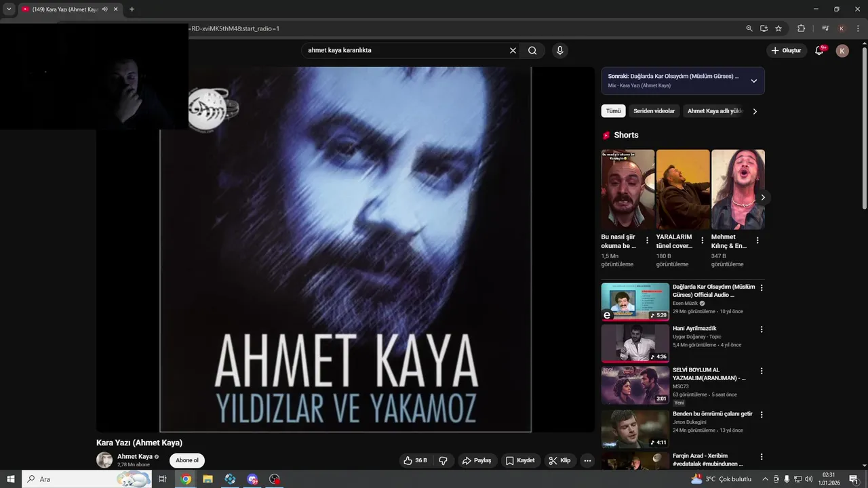This screenshot has width=868, height=488.
Task: Focus the YouTube search input field
Action: click(407, 50)
